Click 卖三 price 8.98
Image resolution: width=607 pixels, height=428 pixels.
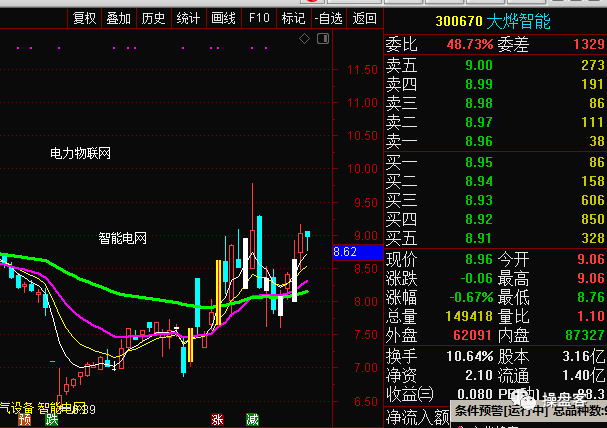(x=479, y=103)
